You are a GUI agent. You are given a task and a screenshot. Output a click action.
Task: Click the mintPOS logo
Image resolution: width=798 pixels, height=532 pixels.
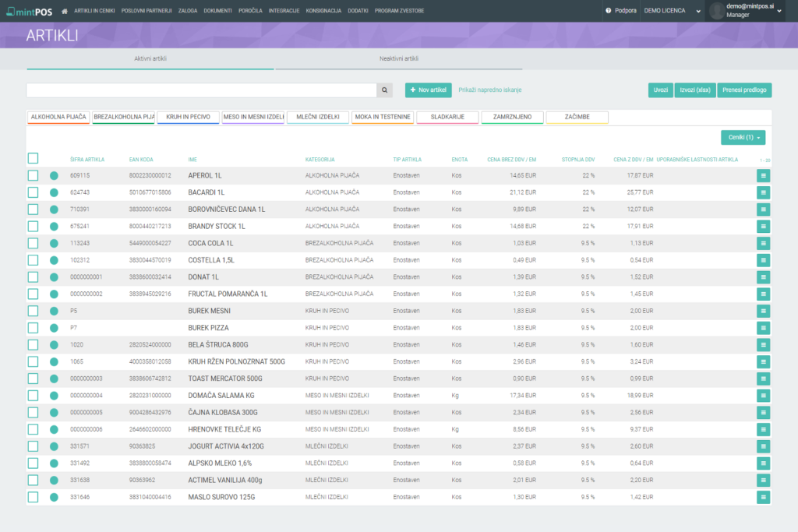(x=27, y=11)
